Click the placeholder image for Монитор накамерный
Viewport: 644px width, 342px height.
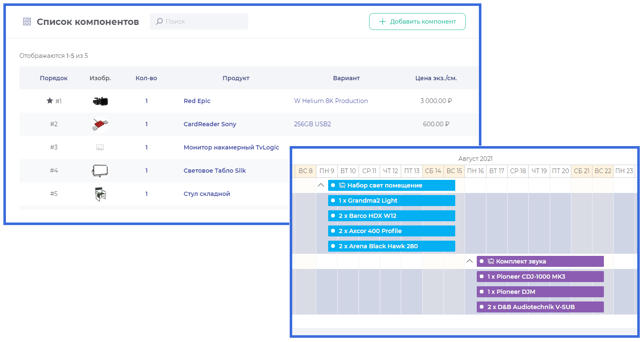pos(100,147)
